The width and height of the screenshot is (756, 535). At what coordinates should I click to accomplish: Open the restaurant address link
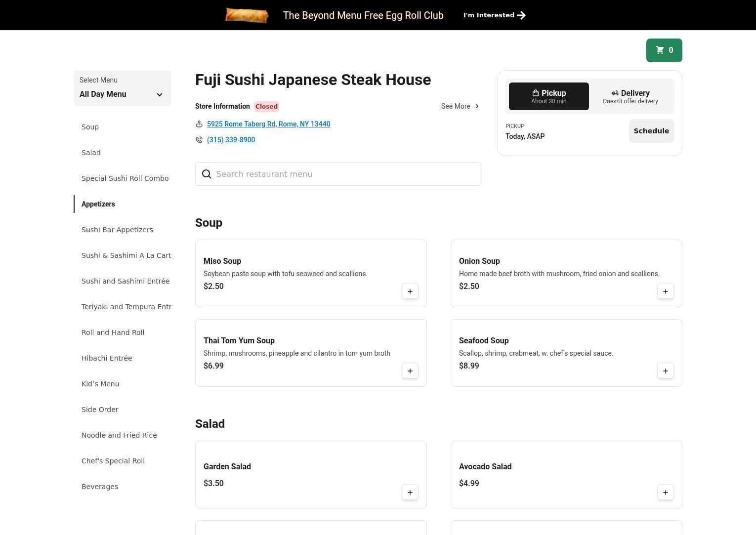(x=268, y=124)
